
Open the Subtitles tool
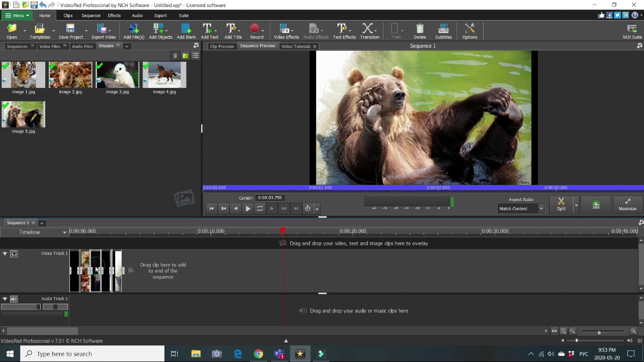(443, 31)
